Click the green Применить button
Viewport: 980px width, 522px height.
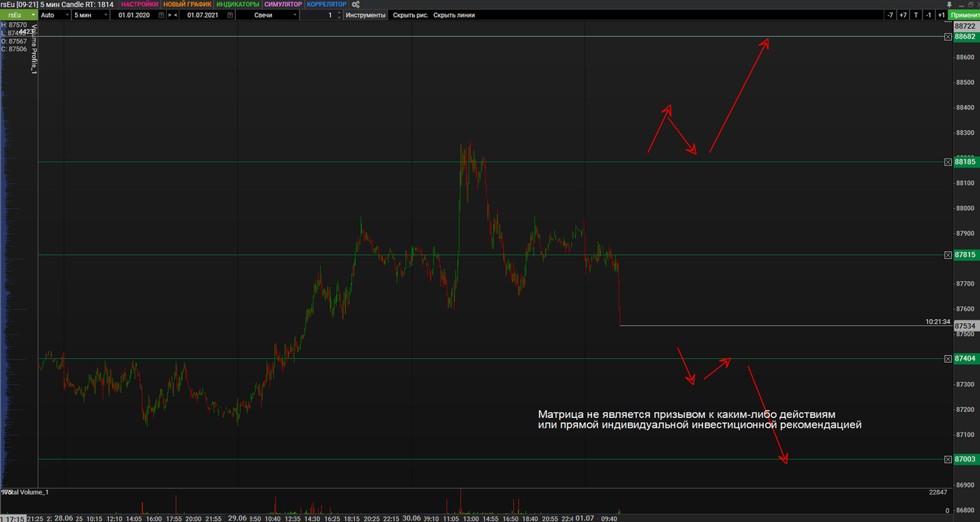(964, 15)
